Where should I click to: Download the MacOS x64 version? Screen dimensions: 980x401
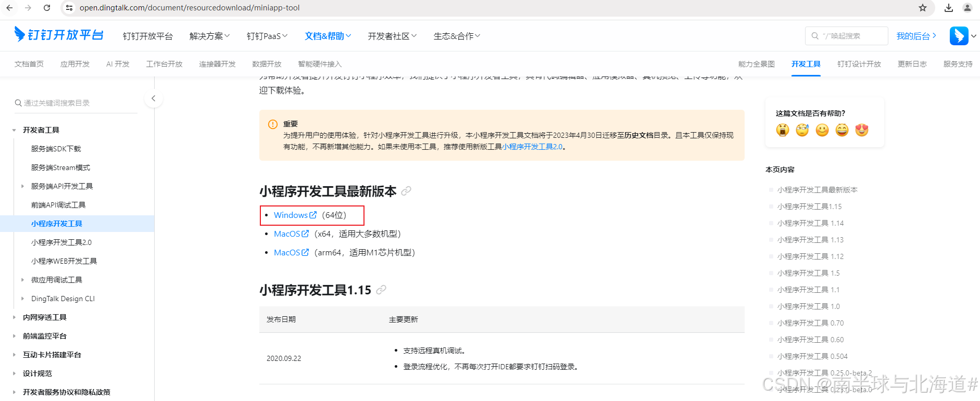pyautogui.click(x=292, y=234)
